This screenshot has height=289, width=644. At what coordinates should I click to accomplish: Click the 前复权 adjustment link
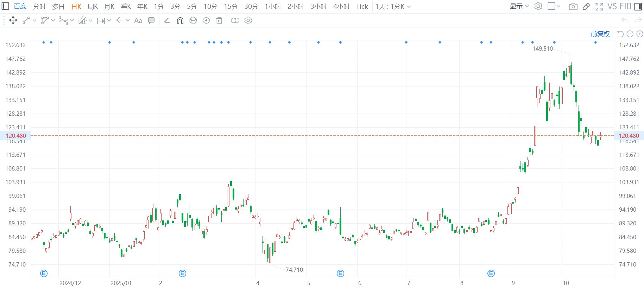(x=600, y=34)
